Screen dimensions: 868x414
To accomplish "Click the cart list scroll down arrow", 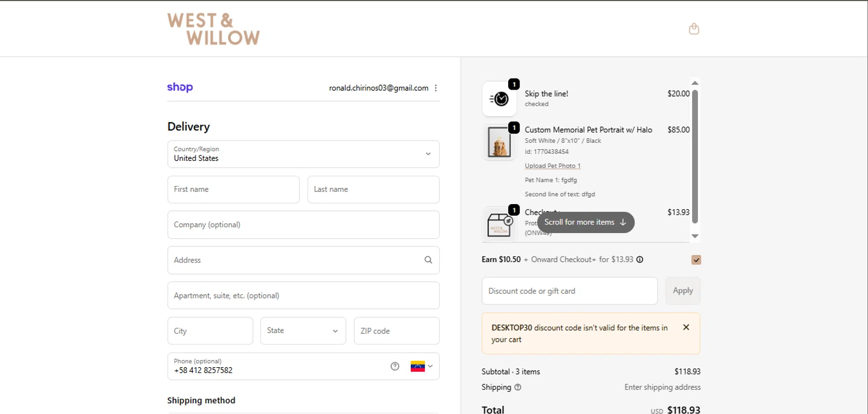I will 695,236.
